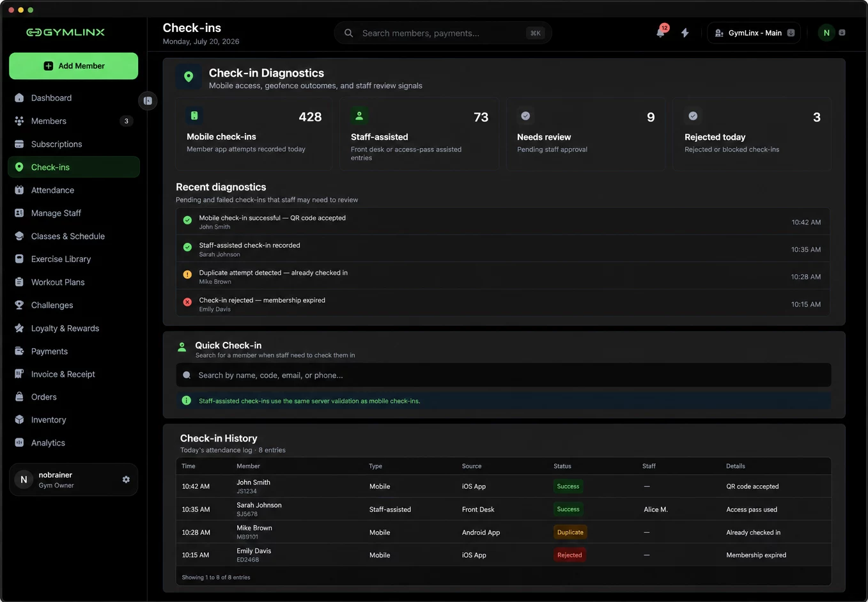Click the Quick Check-in member search box
This screenshot has width=868, height=602.
point(504,375)
